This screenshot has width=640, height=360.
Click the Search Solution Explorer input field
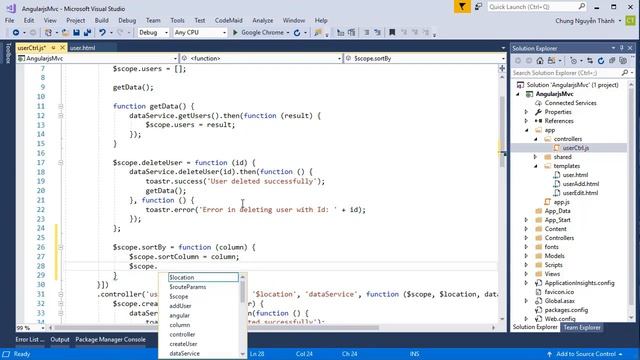coord(567,73)
